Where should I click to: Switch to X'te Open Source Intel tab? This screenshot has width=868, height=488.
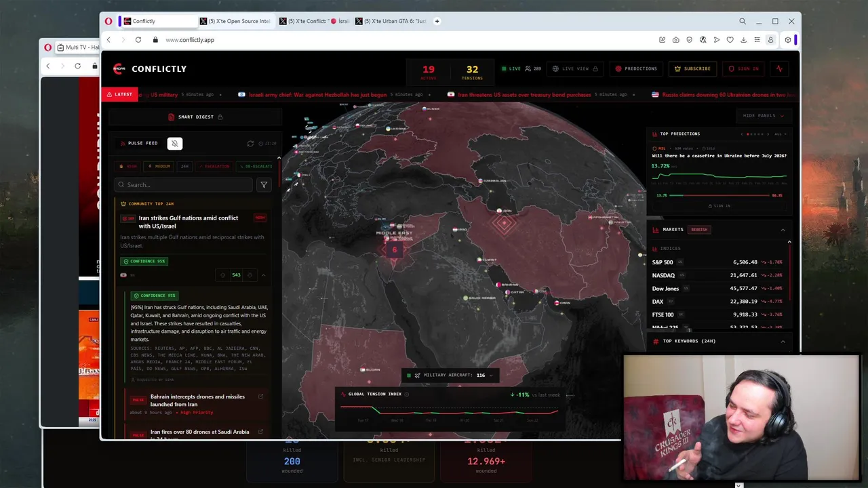[x=235, y=21]
